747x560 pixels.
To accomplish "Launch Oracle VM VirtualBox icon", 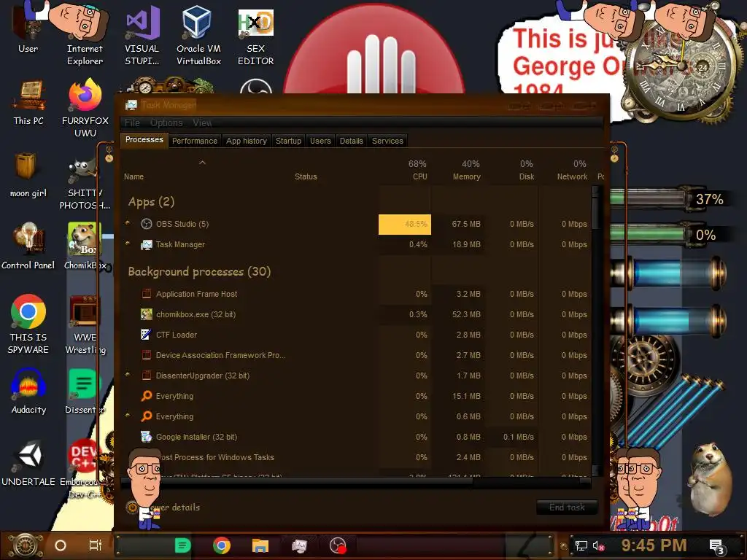I will pos(198,34).
